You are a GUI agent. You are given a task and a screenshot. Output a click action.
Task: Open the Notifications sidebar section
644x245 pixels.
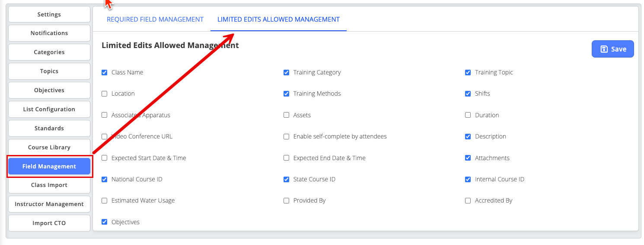pos(49,33)
